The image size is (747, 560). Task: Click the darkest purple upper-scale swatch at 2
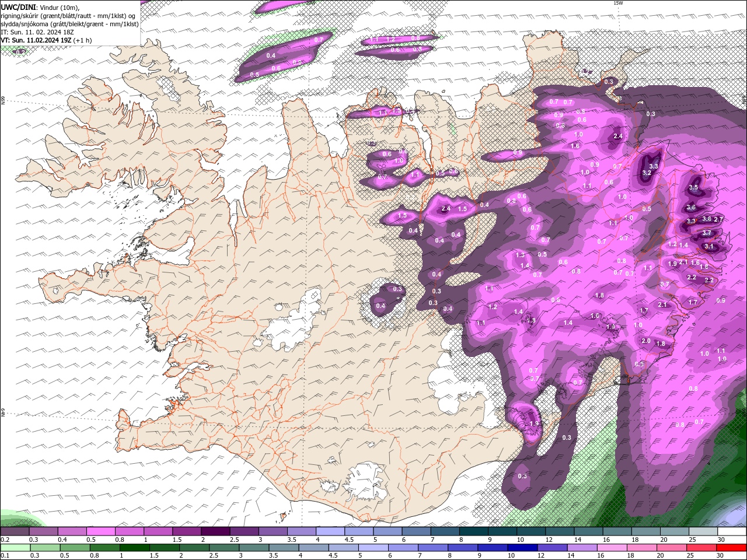point(215,531)
